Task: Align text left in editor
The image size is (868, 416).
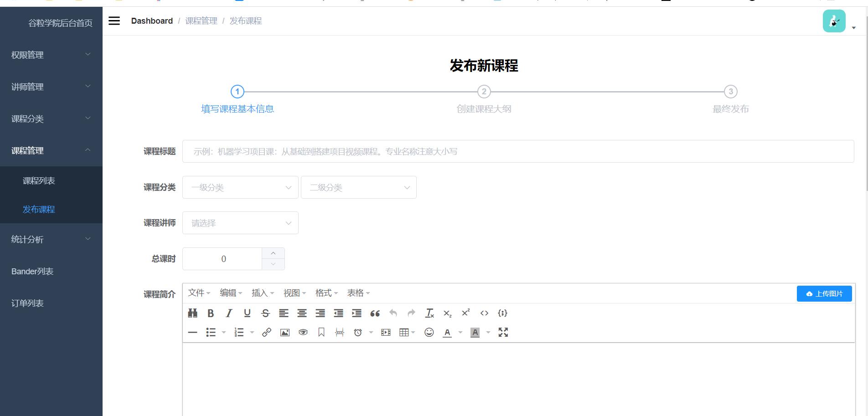Action: point(284,313)
